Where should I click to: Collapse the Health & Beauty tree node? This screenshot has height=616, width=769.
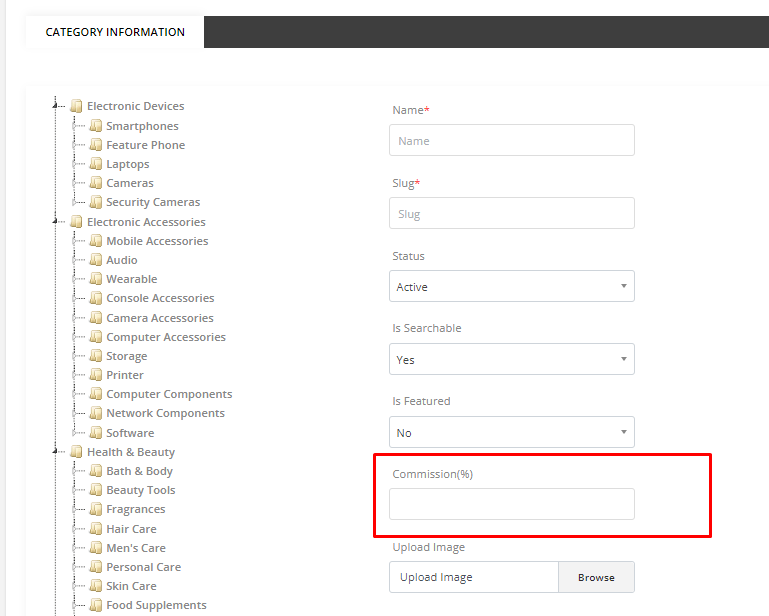[x=58, y=452]
